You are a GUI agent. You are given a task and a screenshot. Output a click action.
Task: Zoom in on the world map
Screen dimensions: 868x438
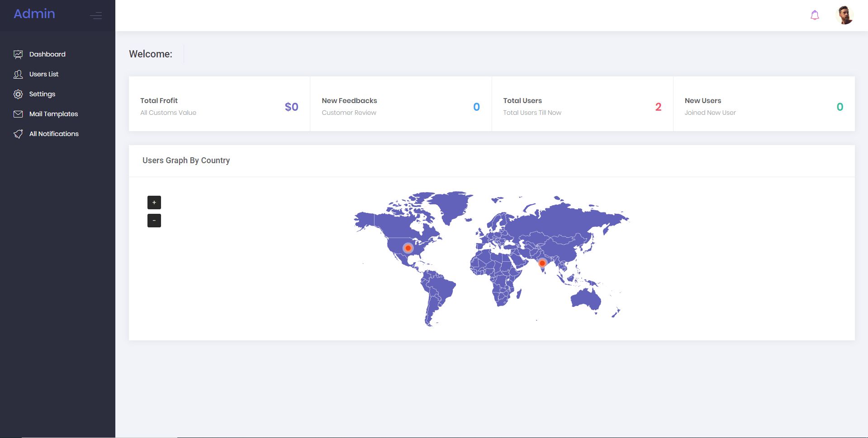pos(154,203)
